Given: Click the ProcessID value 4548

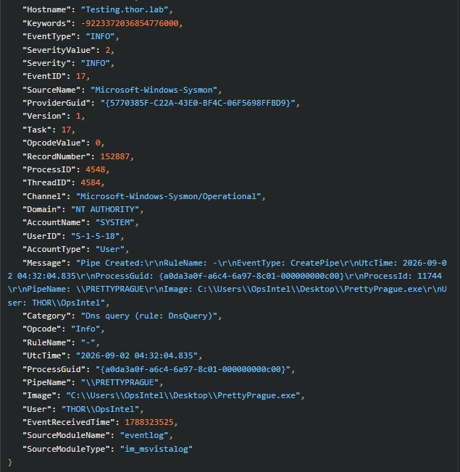Looking at the screenshot, I should coord(95,170).
